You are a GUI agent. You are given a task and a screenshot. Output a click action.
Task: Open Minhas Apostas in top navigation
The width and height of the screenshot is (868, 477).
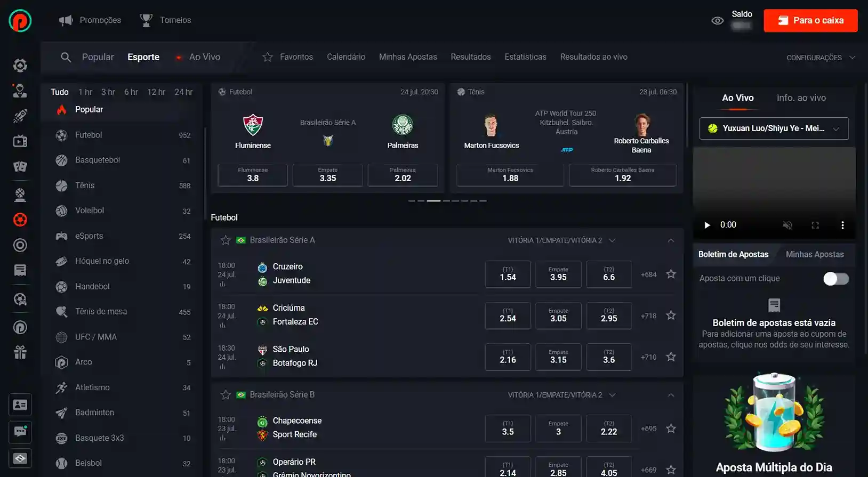point(408,57)
